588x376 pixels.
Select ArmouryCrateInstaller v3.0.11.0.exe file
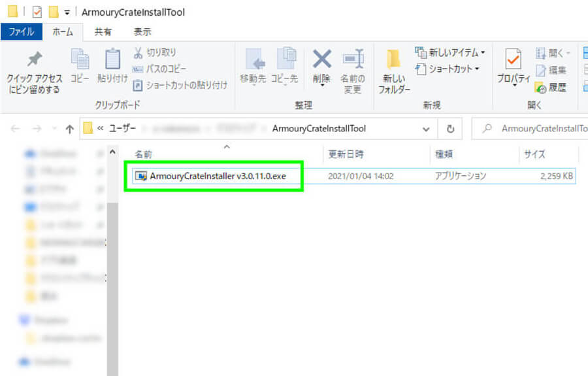[x=218, y=176]
